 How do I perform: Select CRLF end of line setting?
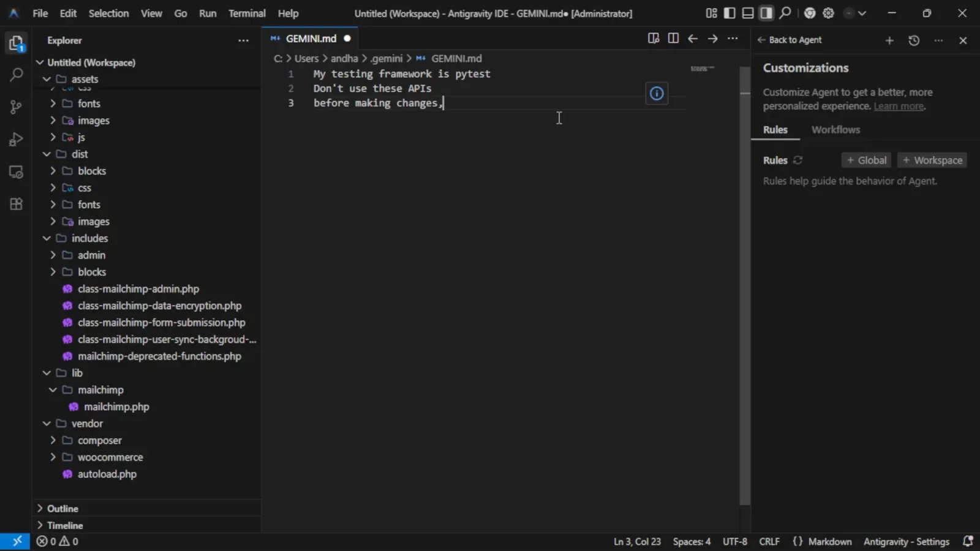[x=769, y=541]
